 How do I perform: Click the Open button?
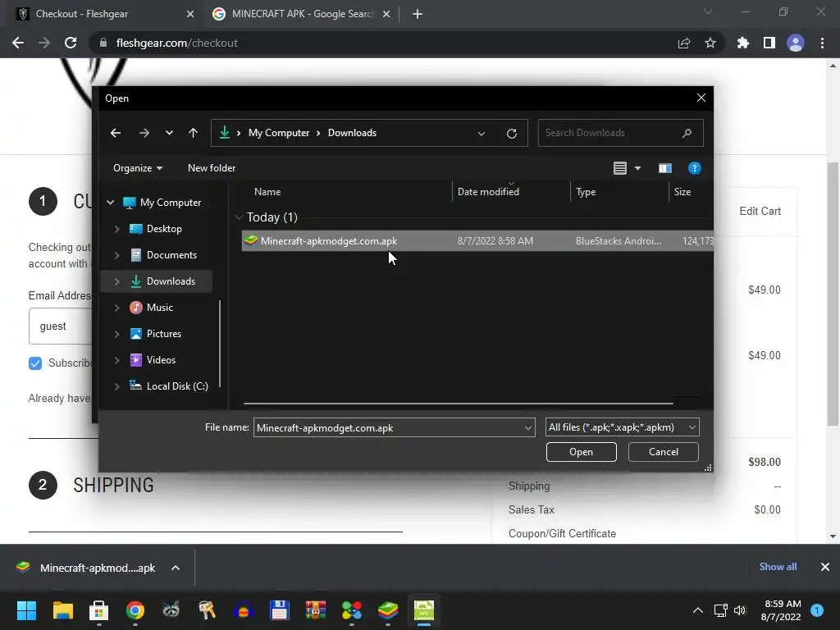[x=582, y=452]
